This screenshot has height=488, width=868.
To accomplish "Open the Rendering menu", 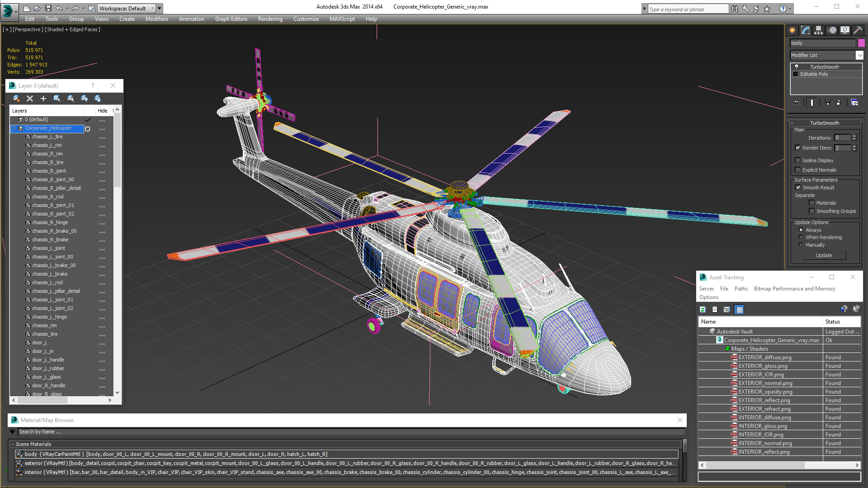I will coord(270,19).
